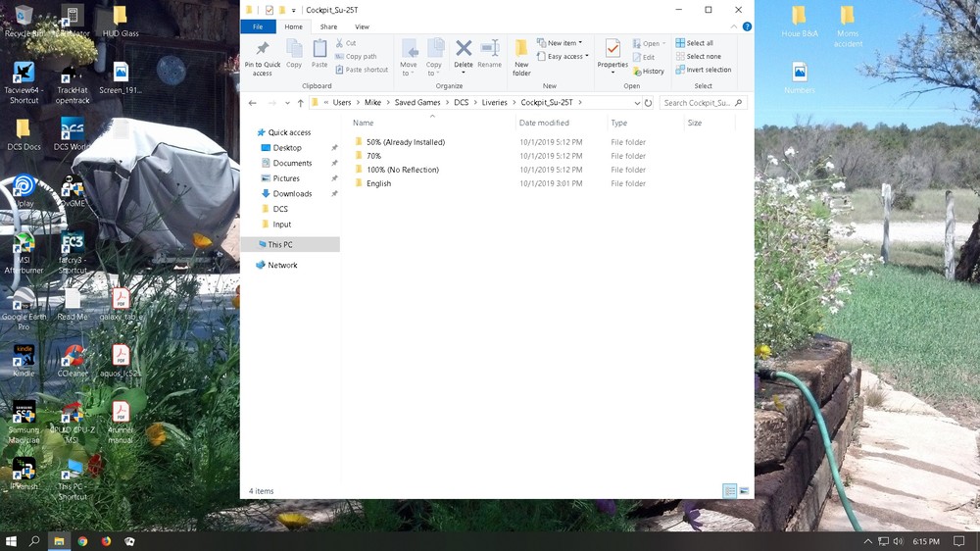Create a New folder from the ribbon
Viewport: 980px width, 551px height.
click(522, 58)
